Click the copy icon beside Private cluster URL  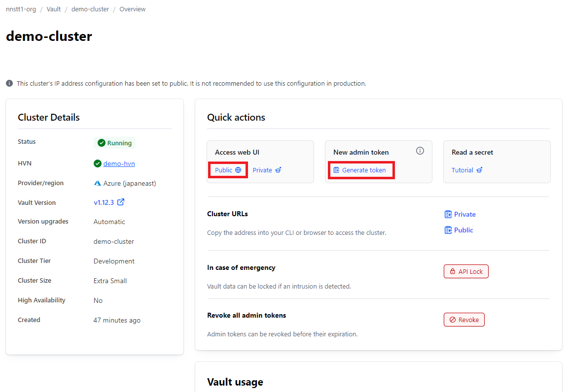[448, 214]
